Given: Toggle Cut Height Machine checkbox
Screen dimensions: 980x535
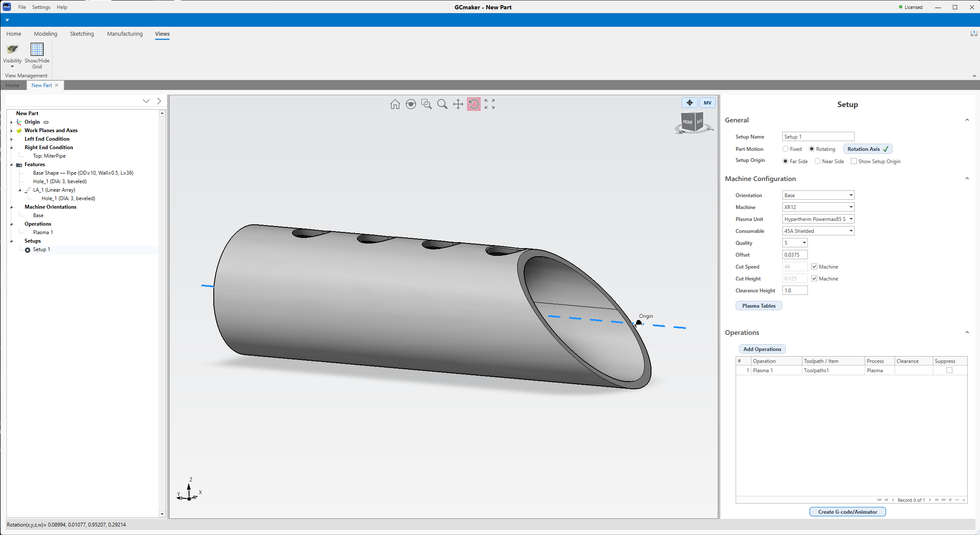Looking at the screenshot, I should pyautogui.click(x=814, y=279).
